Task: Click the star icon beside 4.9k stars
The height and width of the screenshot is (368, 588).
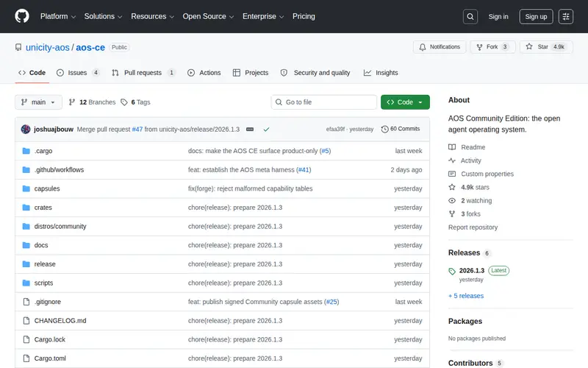Action: (452, 187)
